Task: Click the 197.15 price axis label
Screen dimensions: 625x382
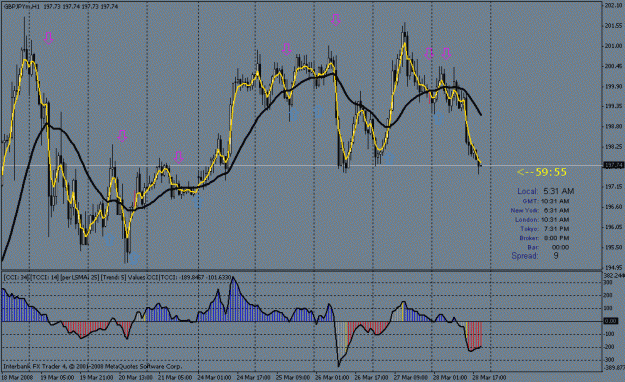Action: coord(613,187)
